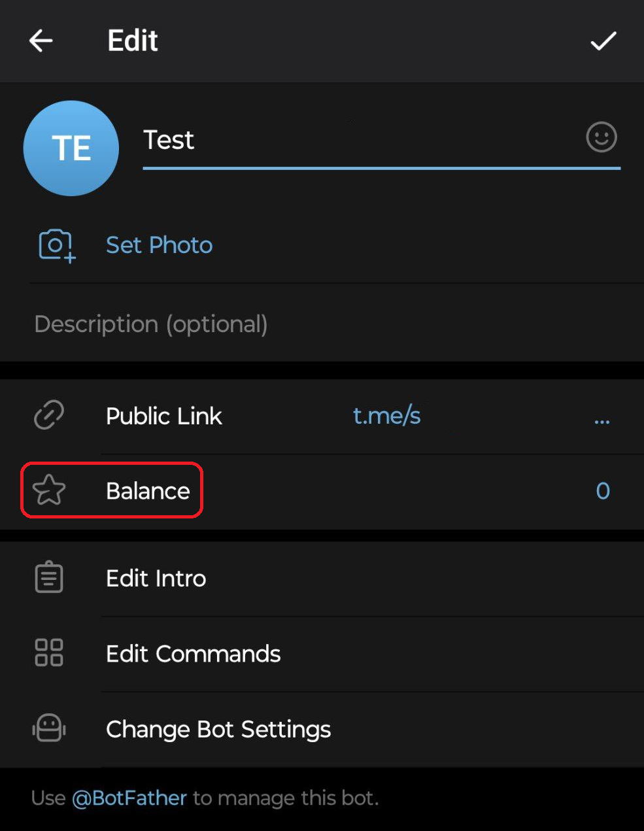Image resolution: width=644 pixels, height=831 pixels.
Task: Open the t.me/s public link value
Action: 386,416
